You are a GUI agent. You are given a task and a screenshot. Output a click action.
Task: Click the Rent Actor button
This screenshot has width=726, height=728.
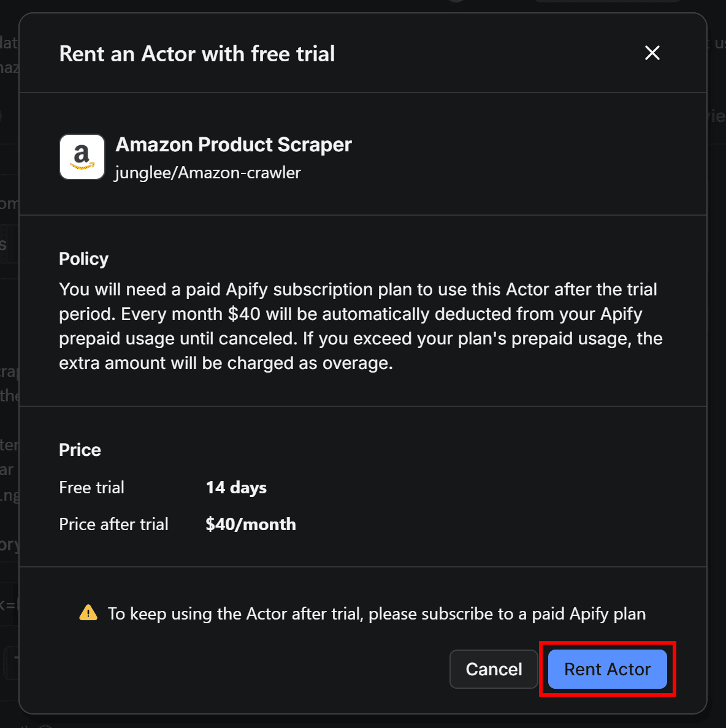point(606,669)
